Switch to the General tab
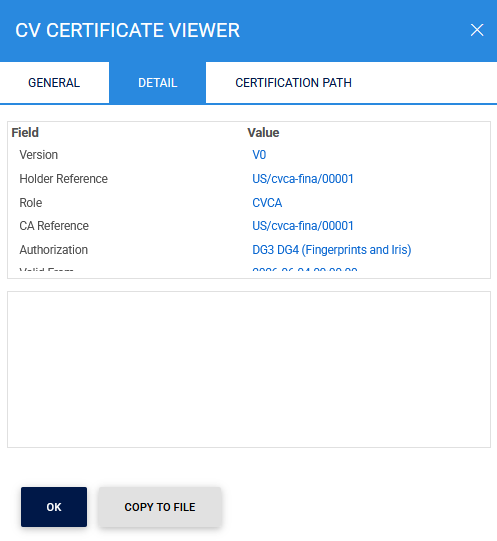497x541 pixels. pyautogui.click(x=54, y=83)
